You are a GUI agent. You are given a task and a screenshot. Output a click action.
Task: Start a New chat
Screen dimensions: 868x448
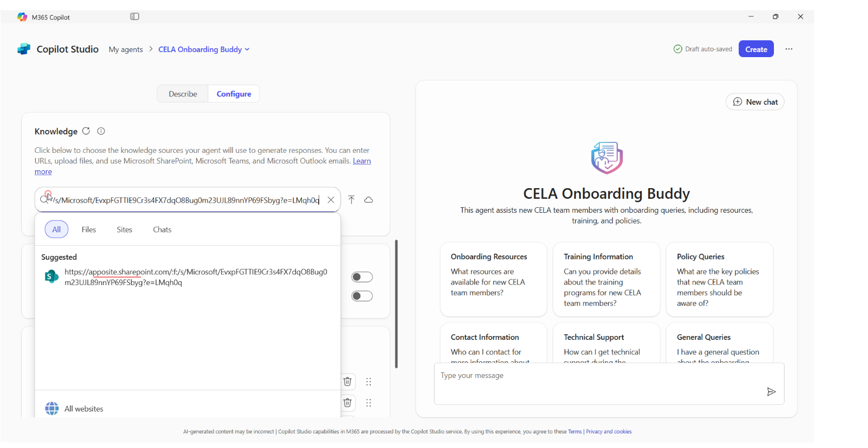(755, 102)
